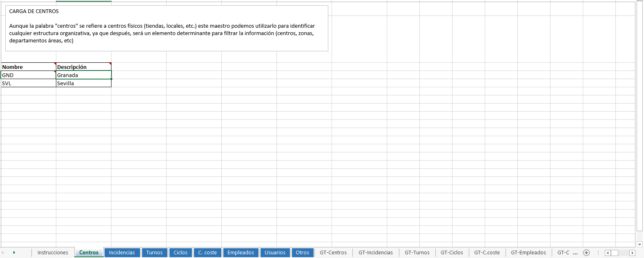Viewport: 644px width, 258px height.
Task: Click the CARGA DE CENTROS text box
Action: pyautogui.click(x=167, y=28)
